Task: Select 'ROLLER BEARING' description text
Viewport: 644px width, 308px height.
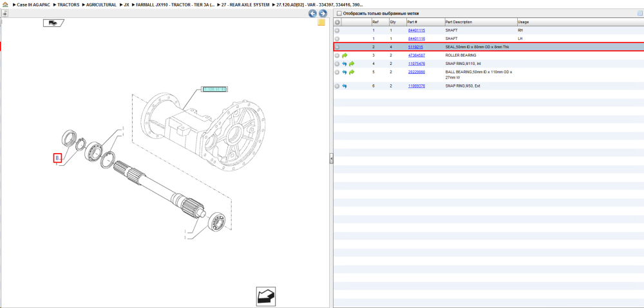Action: pyautogui.click(x=461, y=55)
